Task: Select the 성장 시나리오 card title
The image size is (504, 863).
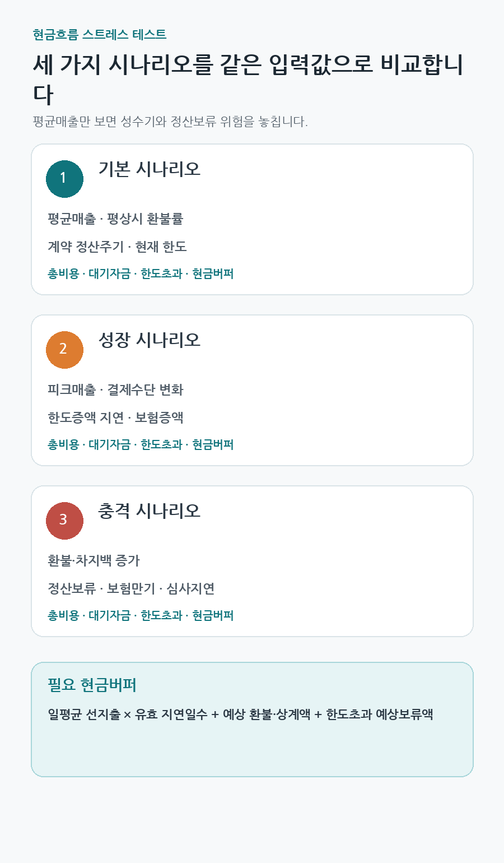Action: 150,340
